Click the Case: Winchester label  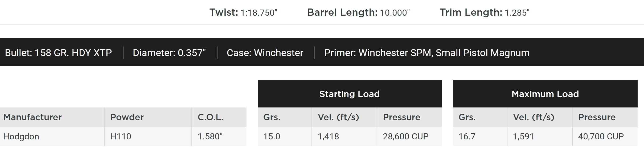tap(265, 53)
